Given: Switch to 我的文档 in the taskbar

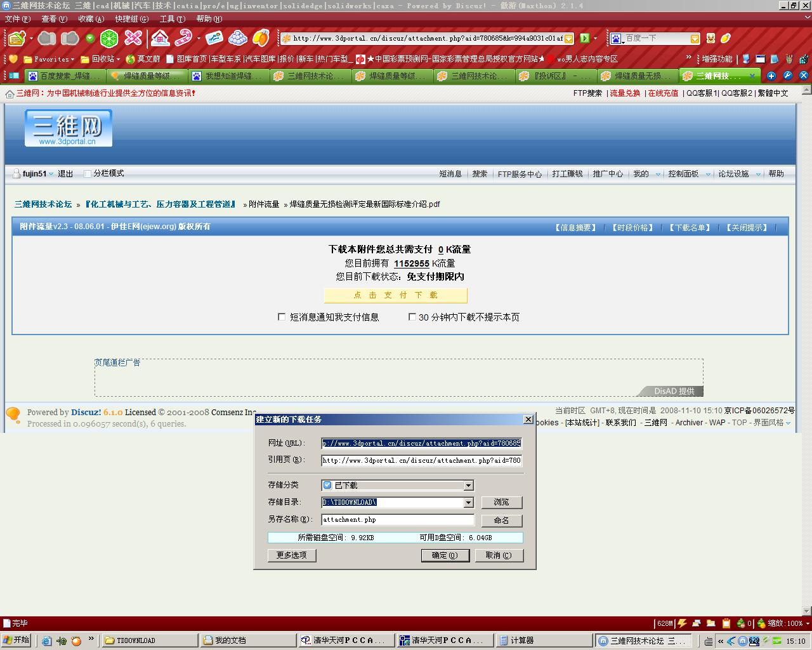Looking at the screenshot, I should [248, 640].
